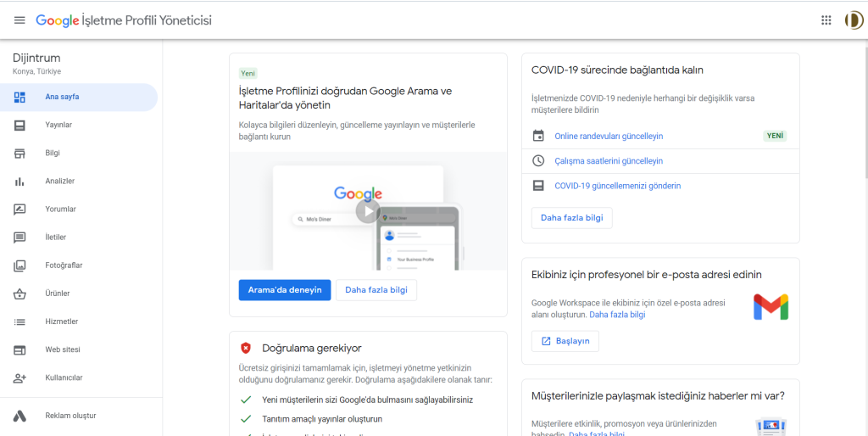
Task: Open COVID-19 güncellemenizi gönderin link
Action: click(x=618, y=186)
